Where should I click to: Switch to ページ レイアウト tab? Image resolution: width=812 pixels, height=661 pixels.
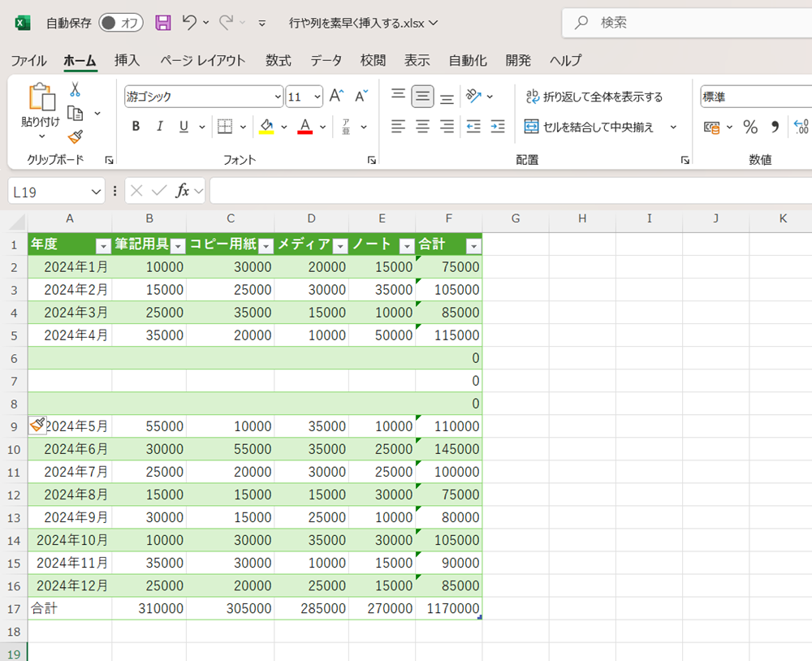pyautogui.click(x=202, y=61)
